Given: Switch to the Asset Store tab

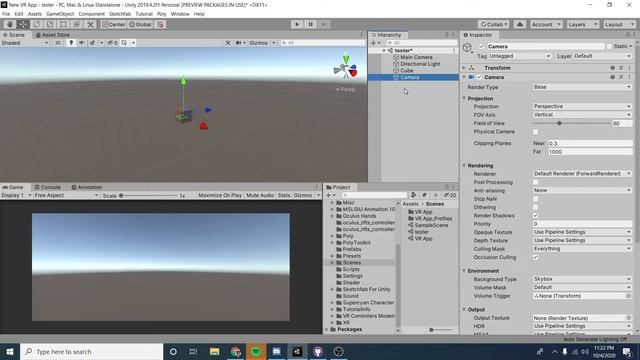Looking at the screenshot, I should [x=53, y=35].
